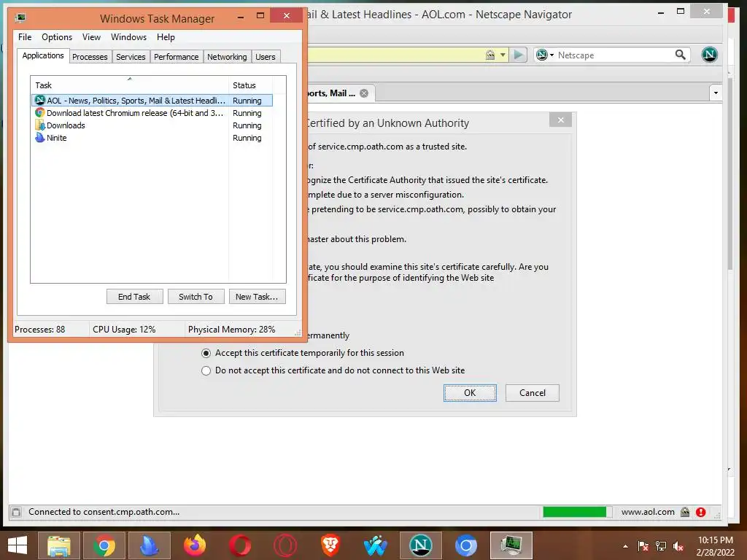The image size is (747, 560).
Task: Switch to the Processes tab
Action: tap(90, 57)
